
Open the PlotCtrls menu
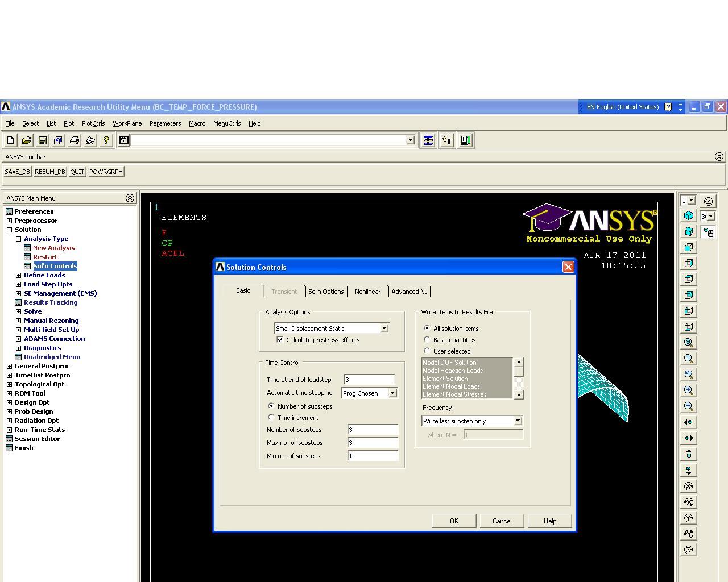93,123
